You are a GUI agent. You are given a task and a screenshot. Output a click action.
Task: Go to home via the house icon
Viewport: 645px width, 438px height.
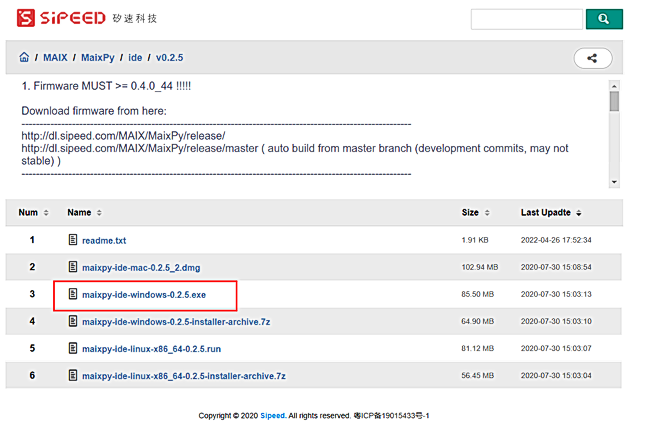coord(24,57)
